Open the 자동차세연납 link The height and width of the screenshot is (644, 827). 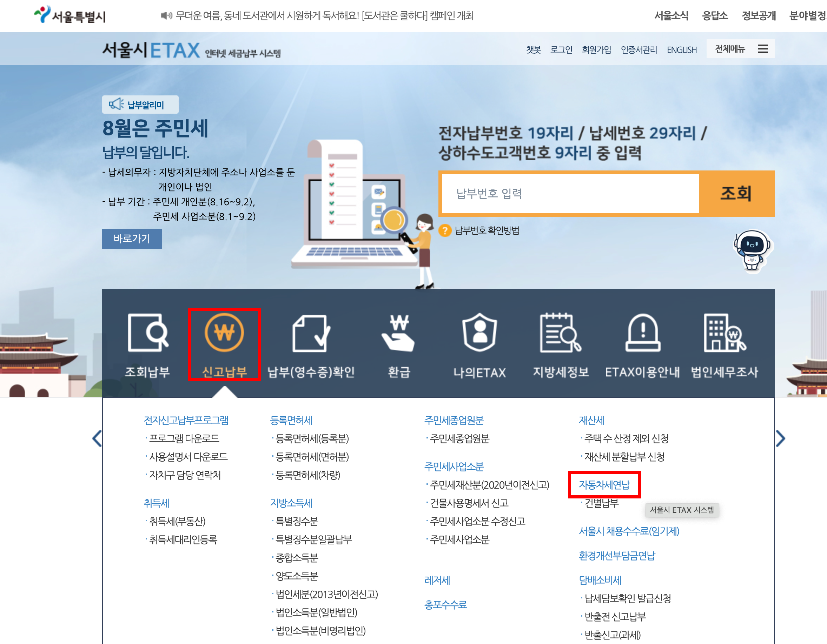(604, 485)
